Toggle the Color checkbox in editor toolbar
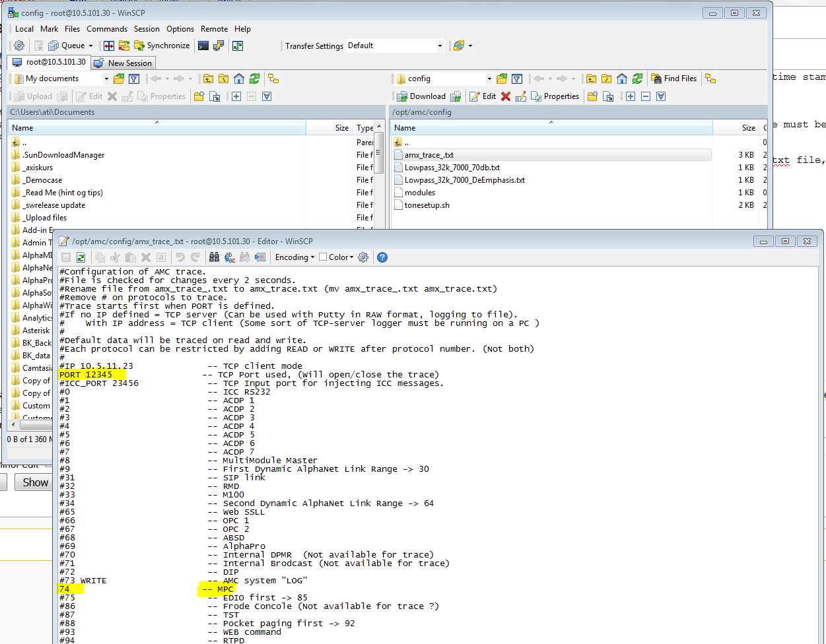The height and width of the screenshot is (644, 826). 323,257
